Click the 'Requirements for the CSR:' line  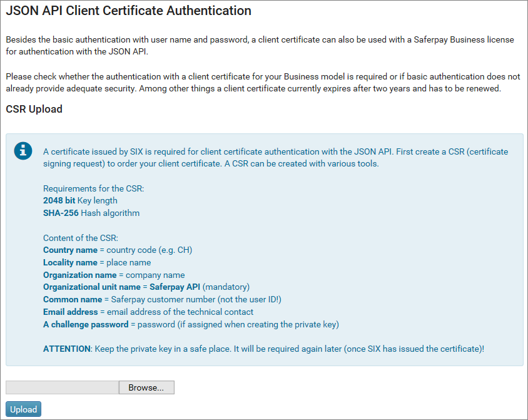click(94, 188)
